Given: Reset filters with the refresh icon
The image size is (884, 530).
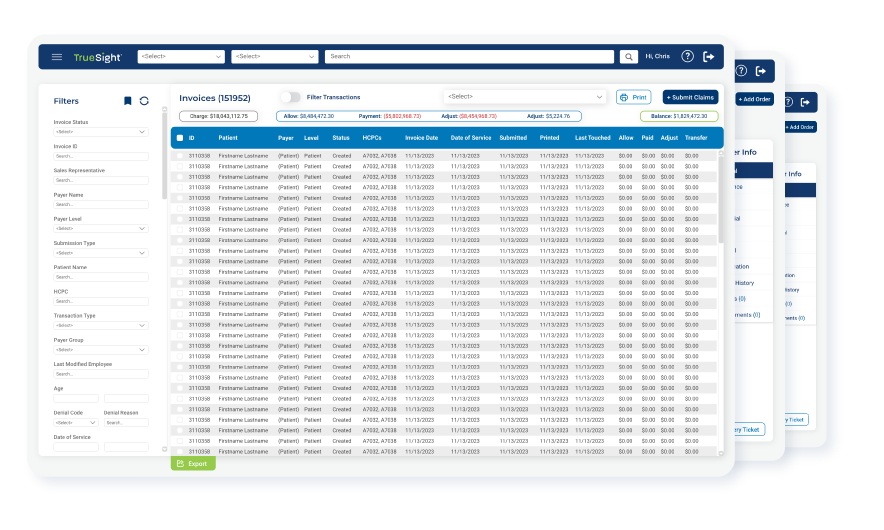Looking at the screenshot, I should click(x=144, y=101).
